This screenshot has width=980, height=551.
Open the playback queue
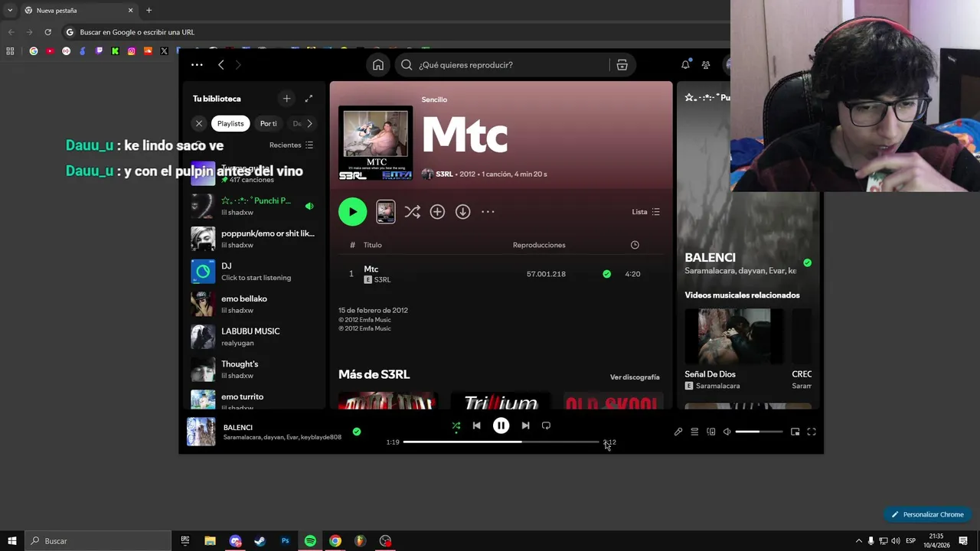tap(694, 432)
